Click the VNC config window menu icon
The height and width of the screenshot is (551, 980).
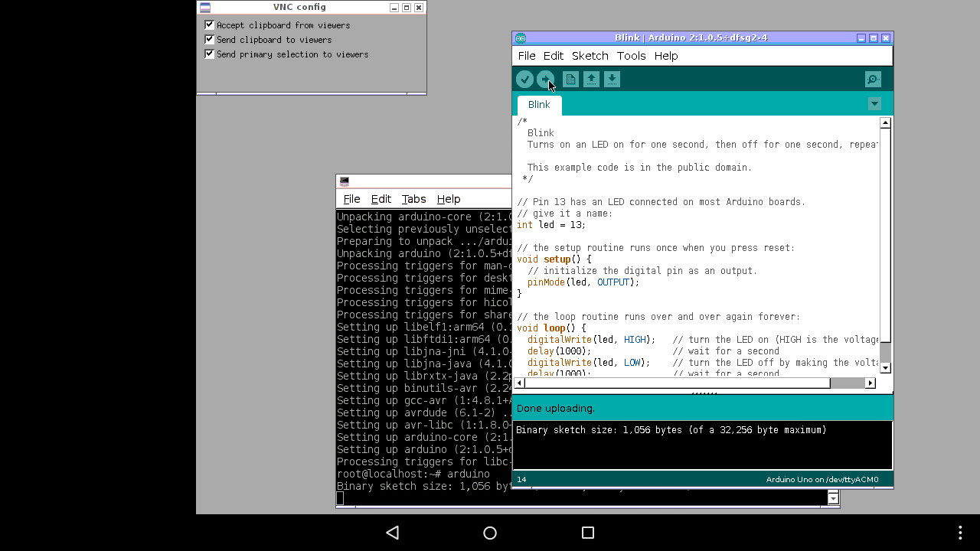pyautogui.click(x=205, y=8)
